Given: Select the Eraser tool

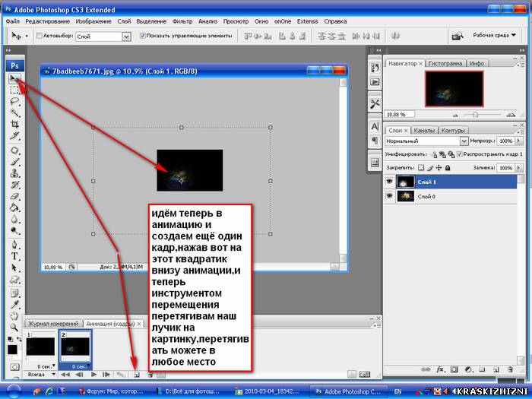Looking at the screenshot, I should click(14, 196).
